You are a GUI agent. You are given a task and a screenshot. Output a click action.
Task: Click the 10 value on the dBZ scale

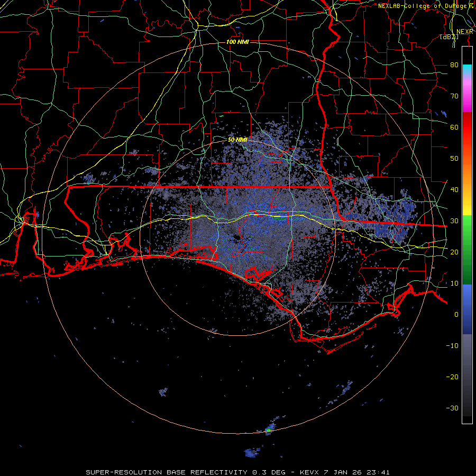point(454,283)
